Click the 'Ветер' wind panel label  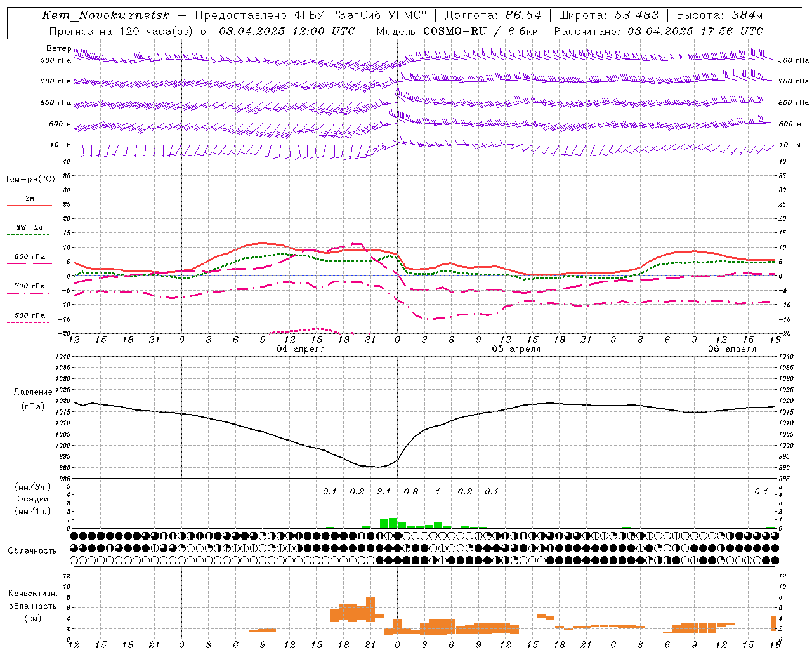pos(59,48)
